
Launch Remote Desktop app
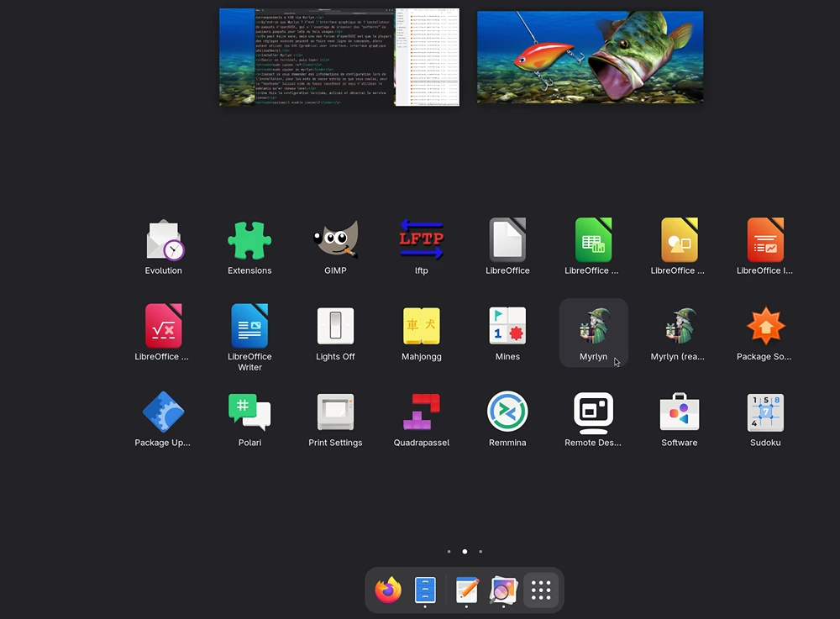pos(594,419)
